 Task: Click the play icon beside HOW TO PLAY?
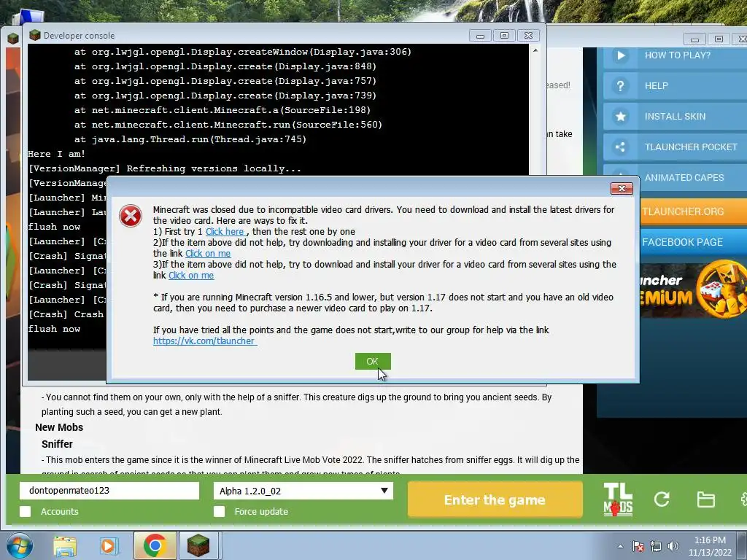point(621,55)
